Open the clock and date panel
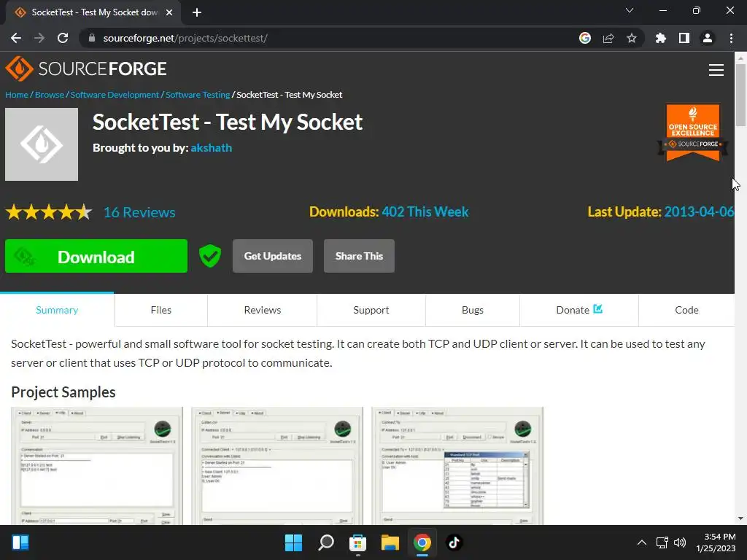Image resolution: width=747 pixels, height=560 pixels. click(716, 542)
